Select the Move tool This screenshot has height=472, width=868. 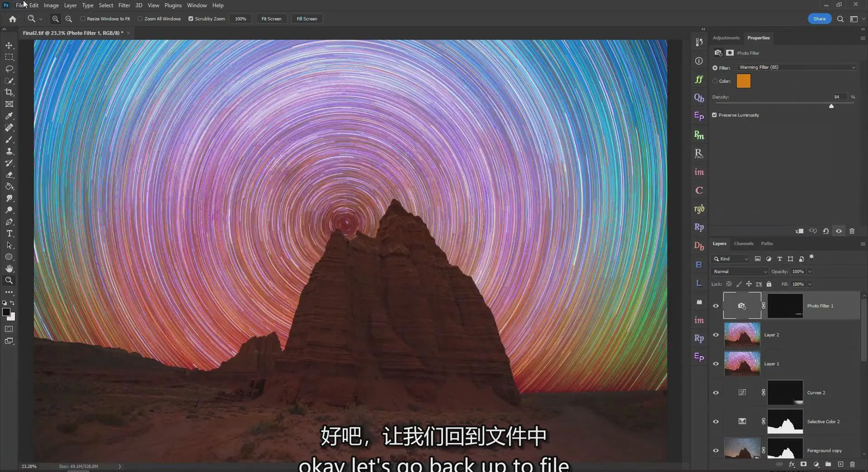[9, 46]
